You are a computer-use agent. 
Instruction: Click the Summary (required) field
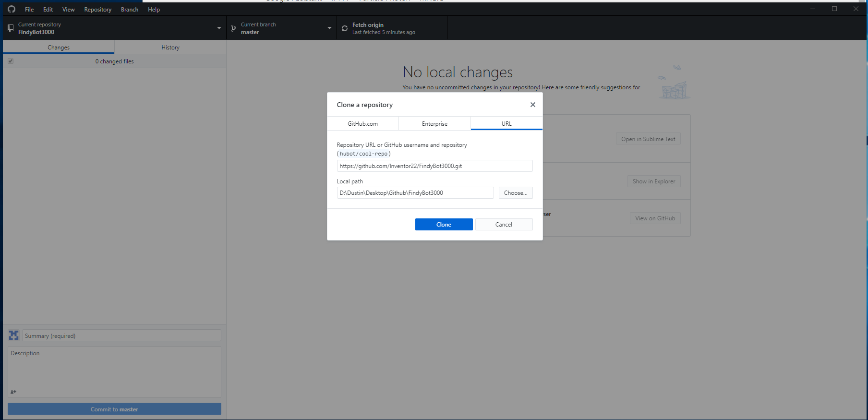(x=121, y=336)
